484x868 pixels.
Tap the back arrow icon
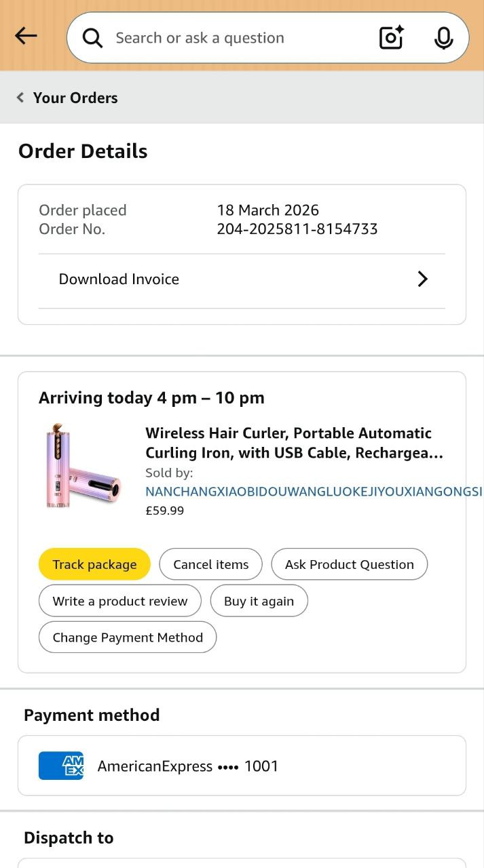tap(26, 36)
